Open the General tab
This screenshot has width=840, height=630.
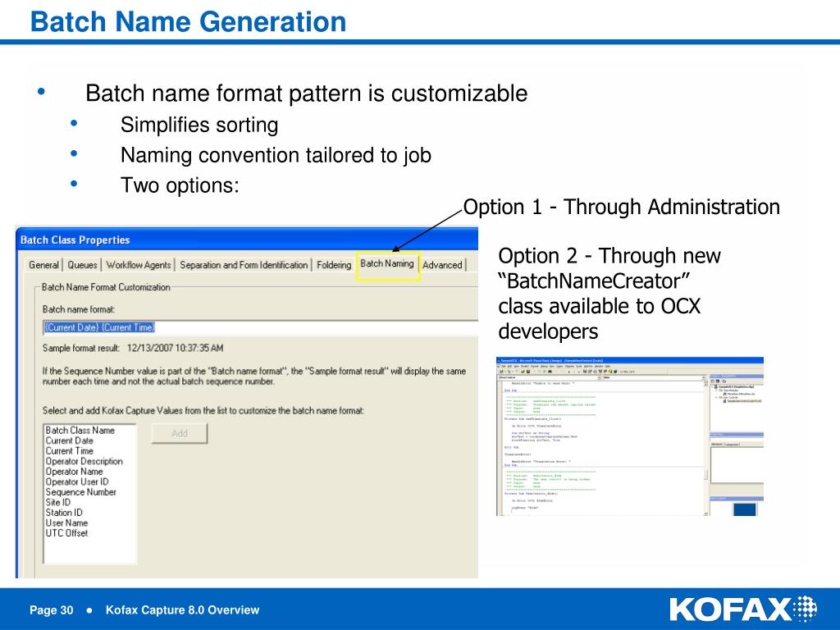[43, 265]
